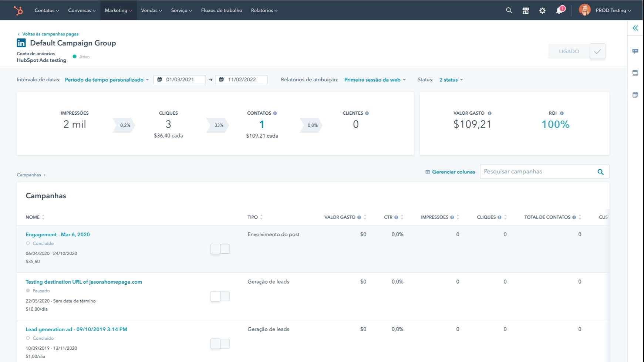Click the user avatar picture
The width and height of the screenshot is (644, 362).
click(585, 10)
